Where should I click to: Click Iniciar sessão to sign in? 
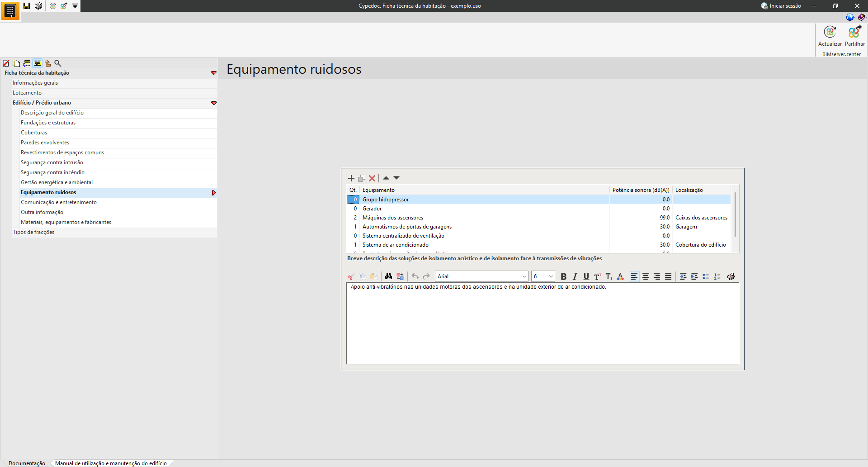tap(781, 6)
